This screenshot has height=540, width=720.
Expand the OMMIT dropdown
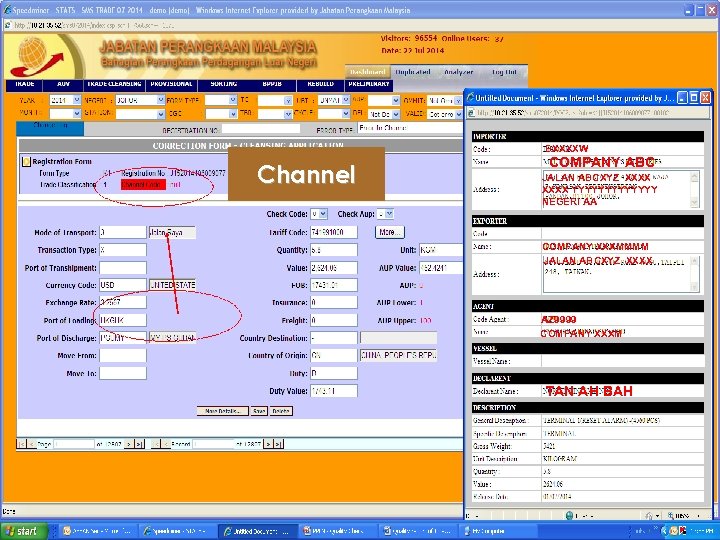458,100
